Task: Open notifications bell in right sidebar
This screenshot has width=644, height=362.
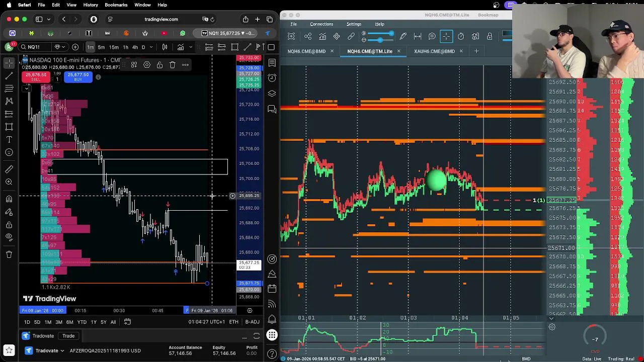Action: 272,319
